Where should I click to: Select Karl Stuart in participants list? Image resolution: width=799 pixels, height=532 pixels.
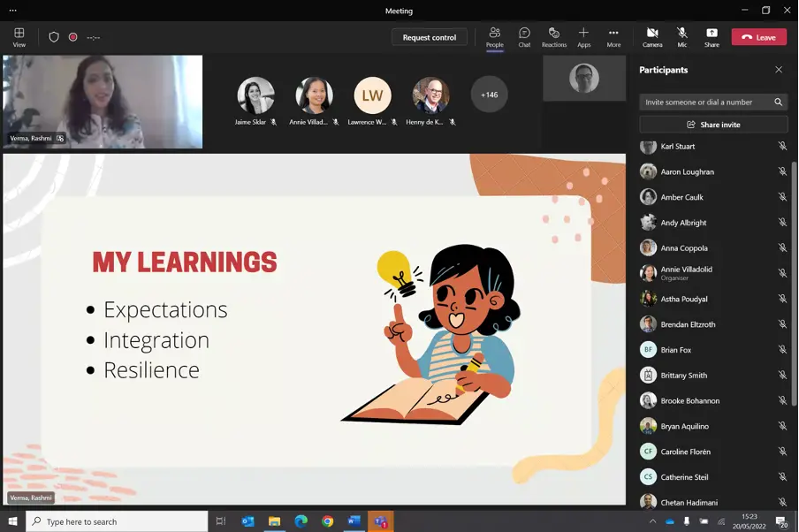click(x=713, y=146)
